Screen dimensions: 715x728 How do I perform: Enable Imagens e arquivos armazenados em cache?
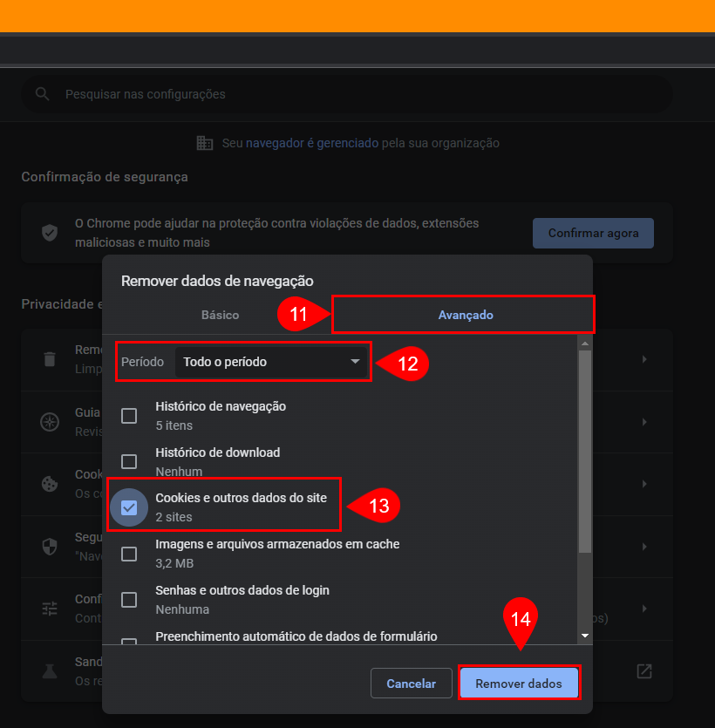(129, 554)
